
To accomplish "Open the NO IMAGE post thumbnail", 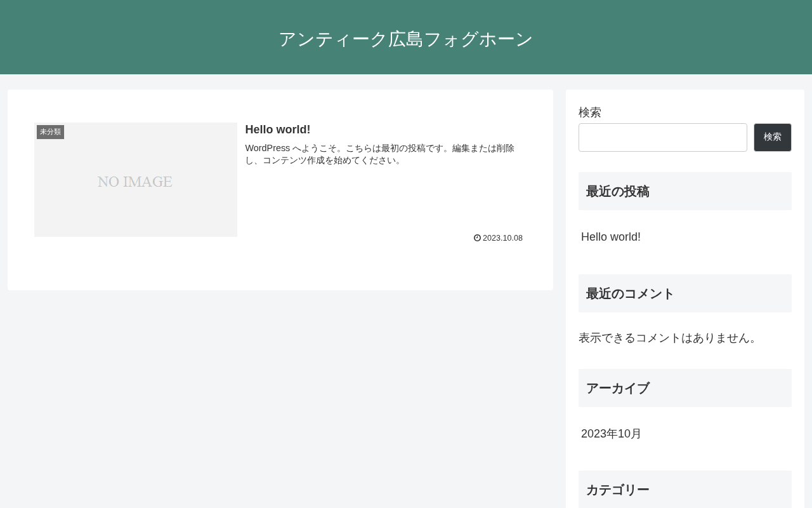I will click(136, 180).
